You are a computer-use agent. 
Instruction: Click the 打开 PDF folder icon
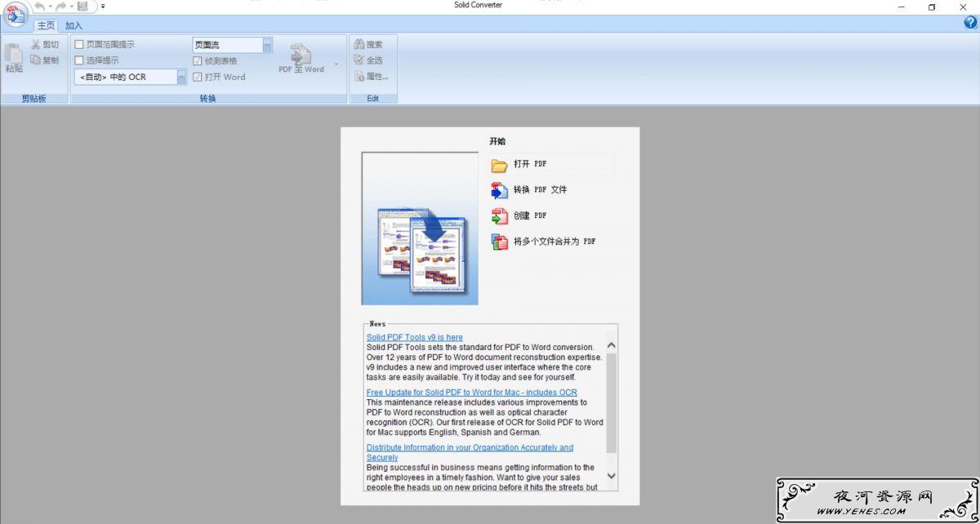point(500,165)
